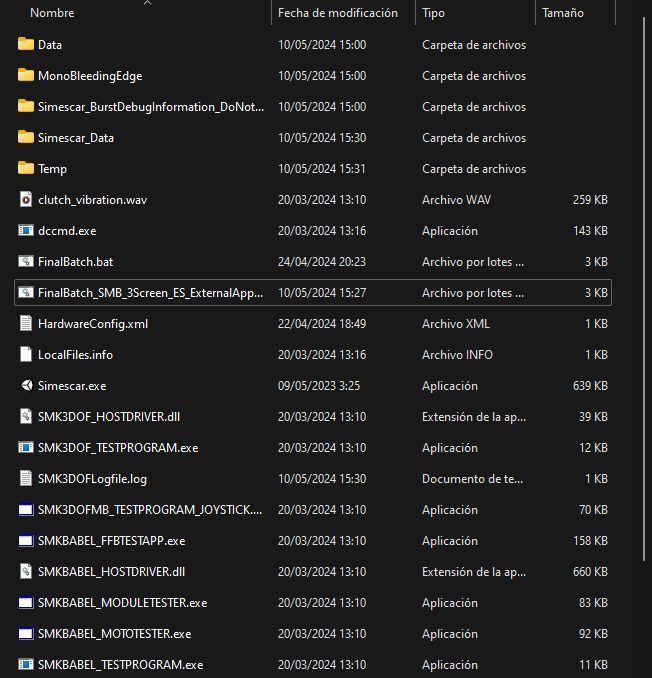Click the SMKBABEL_MOTOTESTER.exe icon
Screen dimensions: 652x678
[26, 633]
